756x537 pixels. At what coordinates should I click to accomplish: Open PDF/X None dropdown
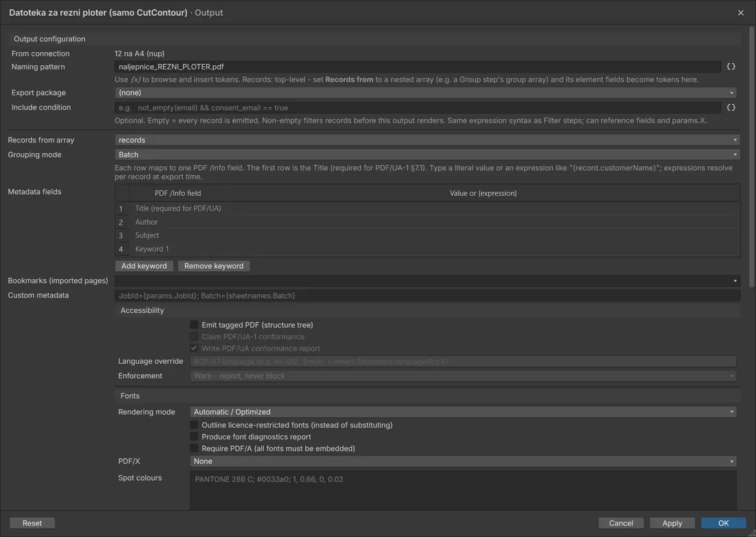[463, 461]
